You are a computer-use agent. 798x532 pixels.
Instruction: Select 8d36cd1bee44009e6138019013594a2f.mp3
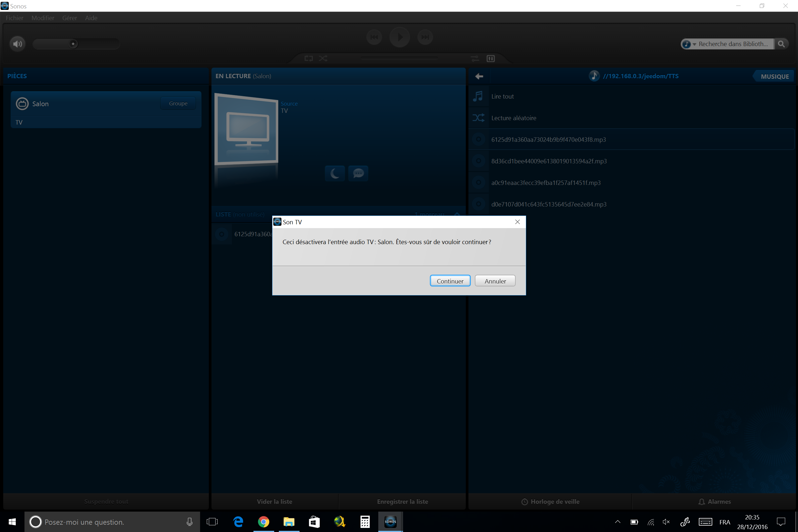(631, 161)
